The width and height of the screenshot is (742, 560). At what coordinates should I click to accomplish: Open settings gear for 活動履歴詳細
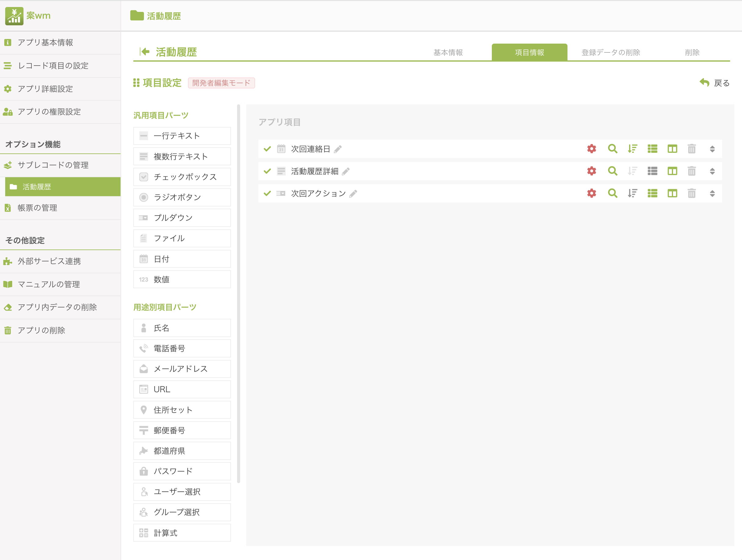coord(592,171)
